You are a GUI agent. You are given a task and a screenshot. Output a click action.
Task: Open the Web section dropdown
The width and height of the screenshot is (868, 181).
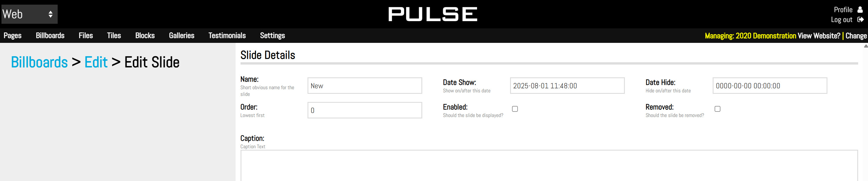point(29,14)
